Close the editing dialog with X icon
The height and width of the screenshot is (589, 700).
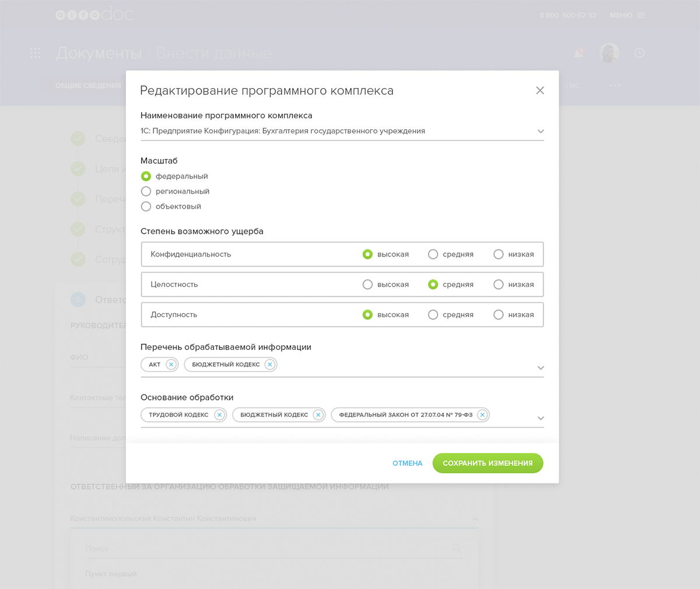coord(540,90)
